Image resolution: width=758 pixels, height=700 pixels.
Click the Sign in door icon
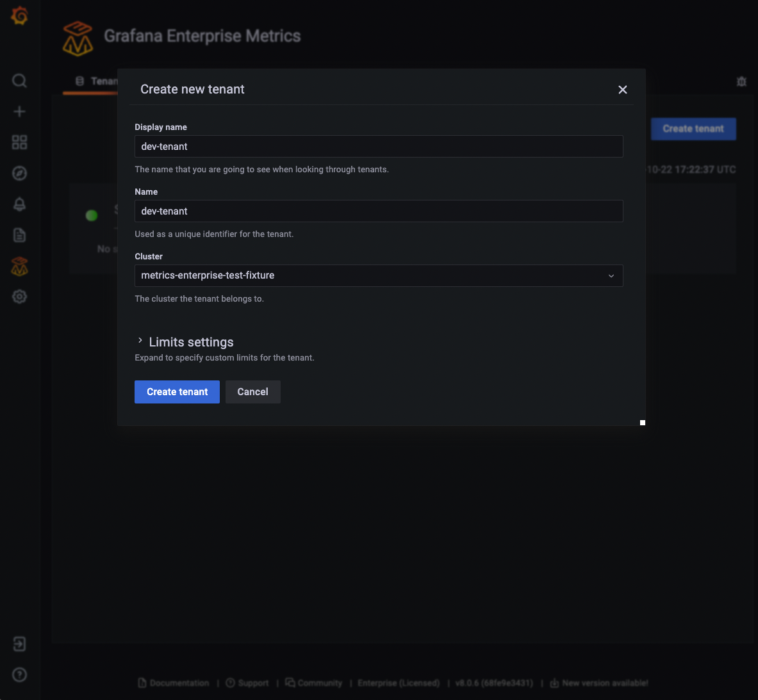click(x=19, y=644)
